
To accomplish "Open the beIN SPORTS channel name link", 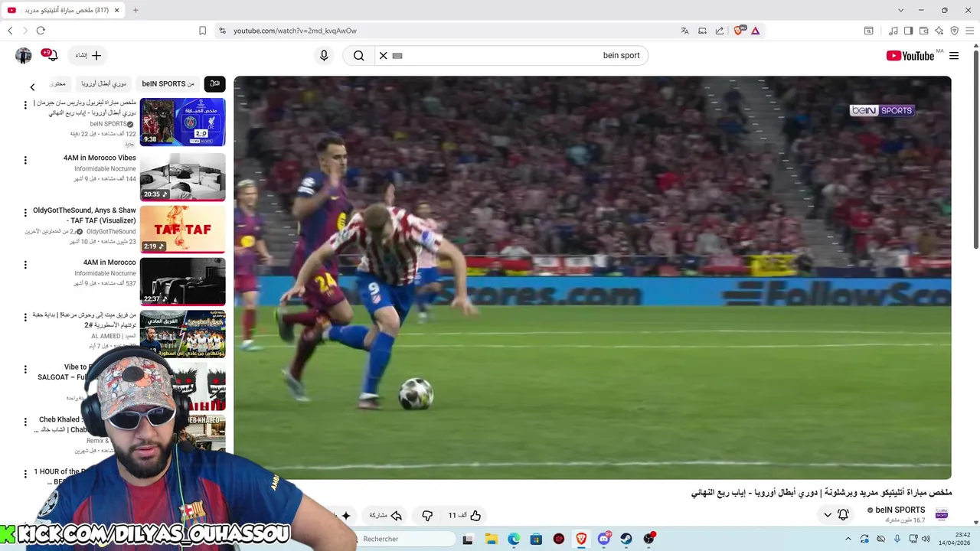I will point(900,510).
